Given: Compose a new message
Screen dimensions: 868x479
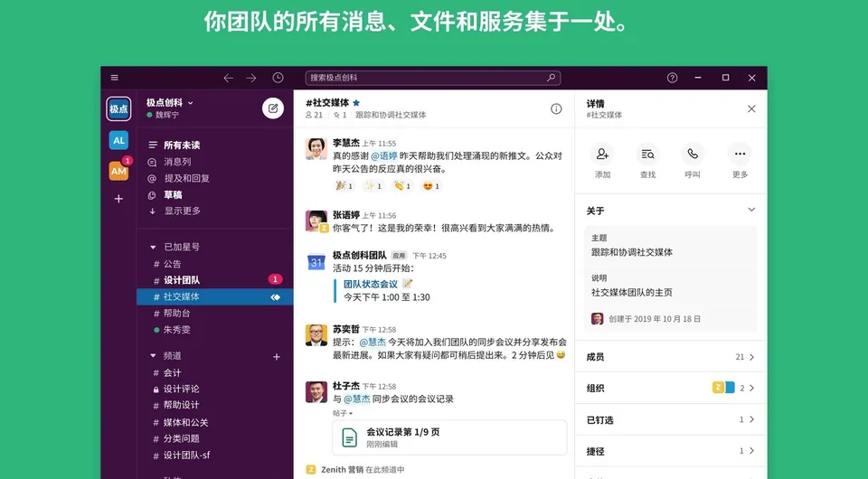Looking at the screenshot, I should pos(273,108).
